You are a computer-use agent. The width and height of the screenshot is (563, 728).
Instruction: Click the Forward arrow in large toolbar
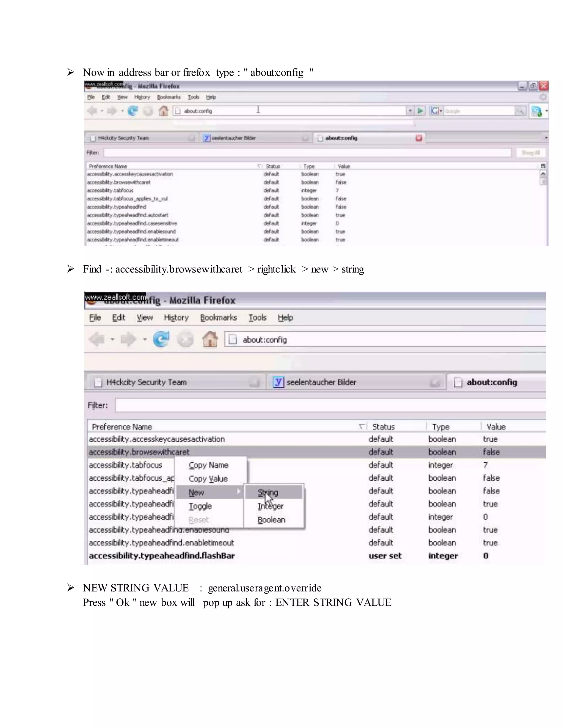(x=128, y=340)
